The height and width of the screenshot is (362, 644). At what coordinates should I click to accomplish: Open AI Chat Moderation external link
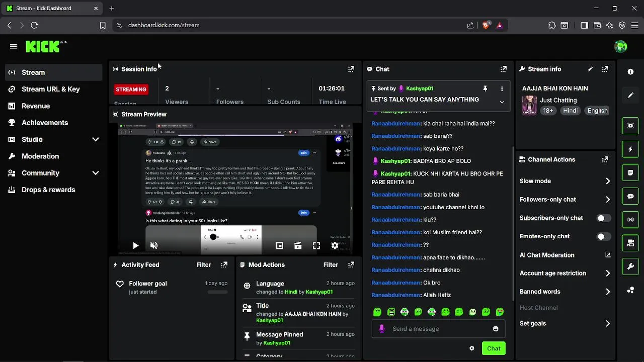(608, 255)
